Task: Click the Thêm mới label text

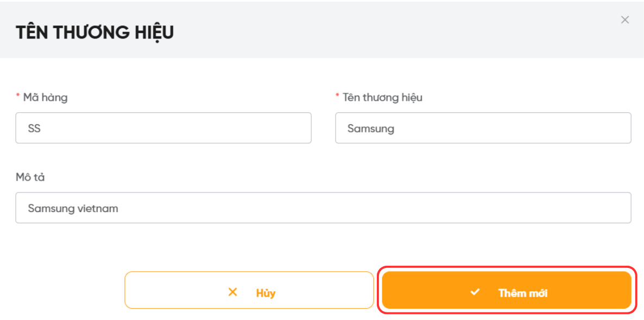Action: pyautogui.click(x=522, y=293)
